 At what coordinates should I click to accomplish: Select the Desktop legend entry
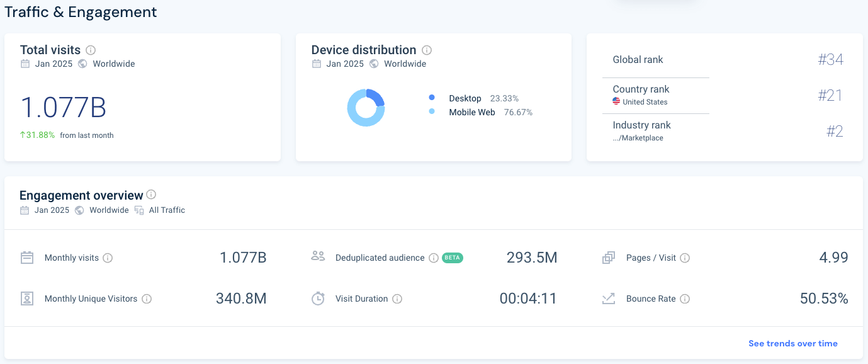[465, 98]
